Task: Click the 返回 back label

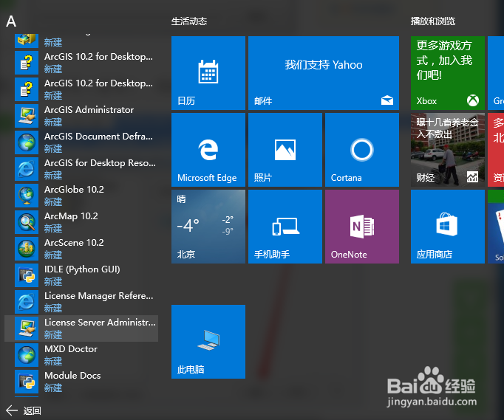Action: tap(32, 410)
